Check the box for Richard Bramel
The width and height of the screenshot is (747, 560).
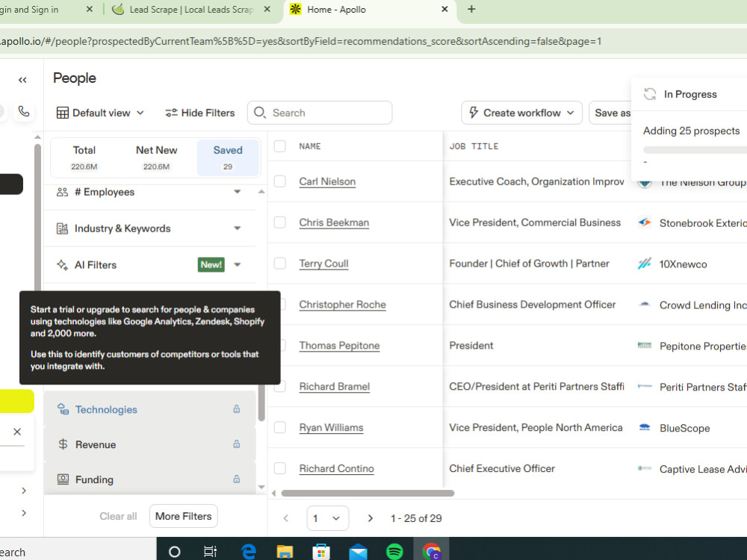click(281, 386)
